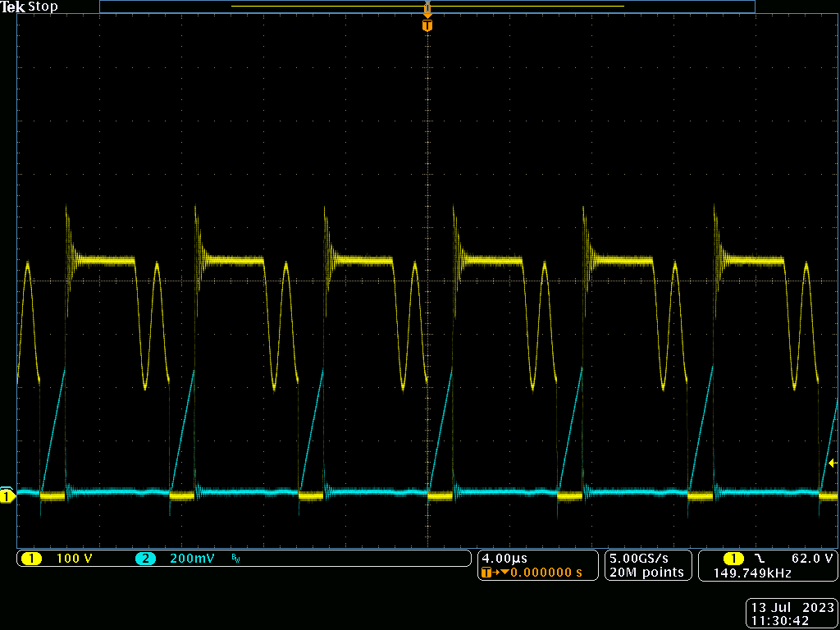Toggle Channel 1 via its yellow numbered circle
Image resolution: width=840 pixels, height=630 pixels.
click(33, 558)
